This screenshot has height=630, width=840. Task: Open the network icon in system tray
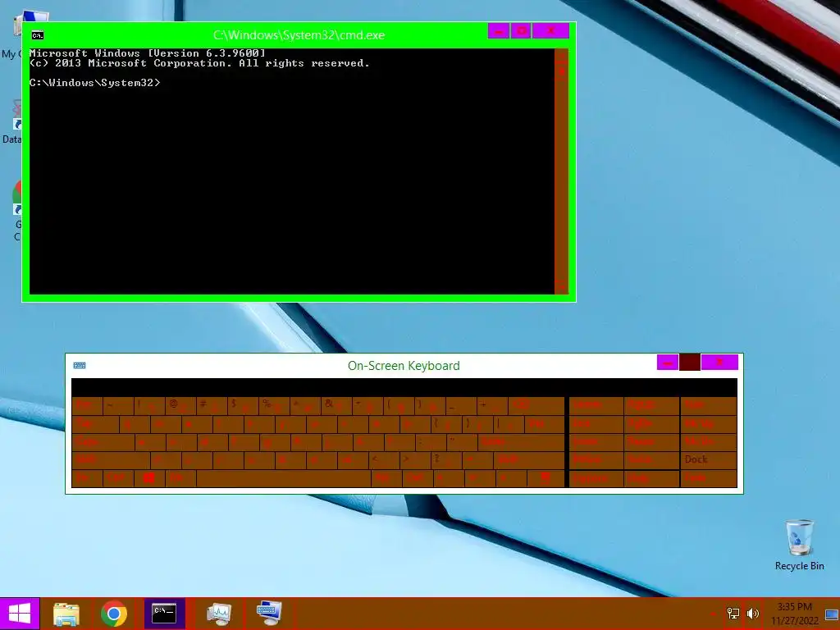pos(733,614)
